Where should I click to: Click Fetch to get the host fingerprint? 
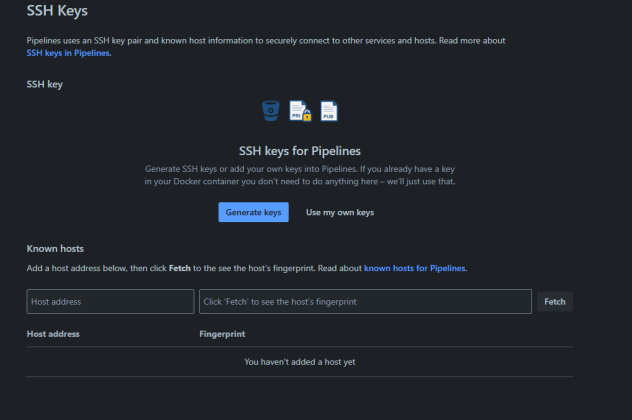[x=555, y=301]
